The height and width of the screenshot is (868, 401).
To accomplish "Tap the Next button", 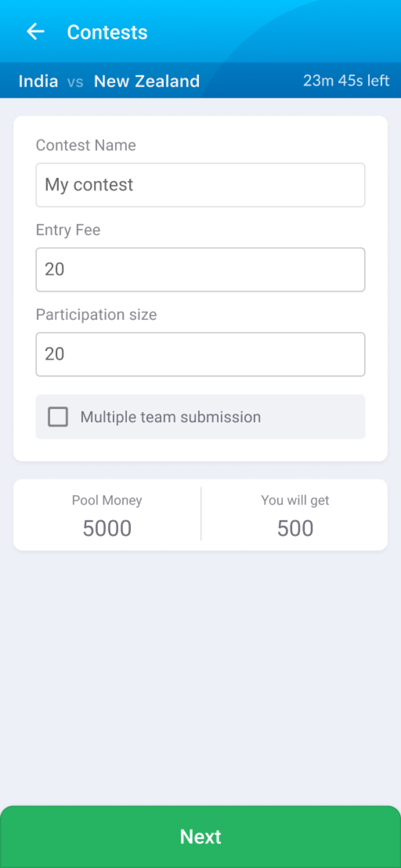I will 200,837.
